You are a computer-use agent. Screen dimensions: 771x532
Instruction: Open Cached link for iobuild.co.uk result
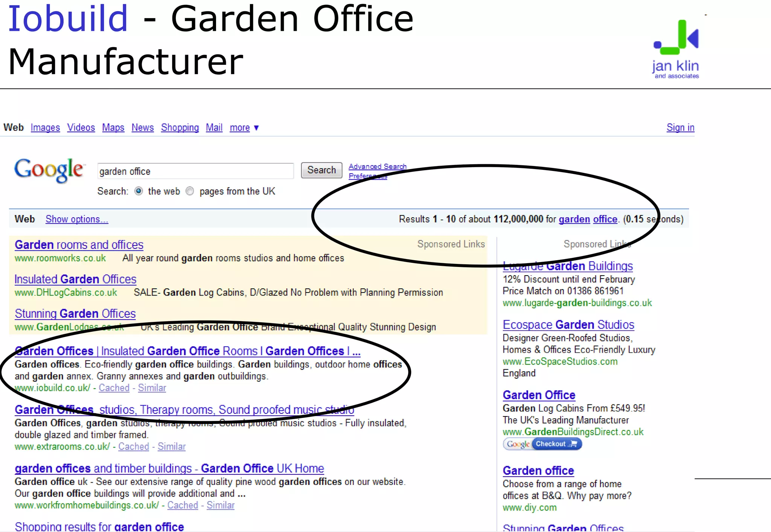point(114,388)
